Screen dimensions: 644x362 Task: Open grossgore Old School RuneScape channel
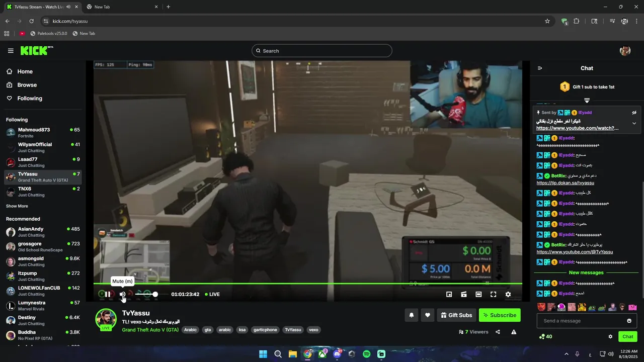point(43,247)
